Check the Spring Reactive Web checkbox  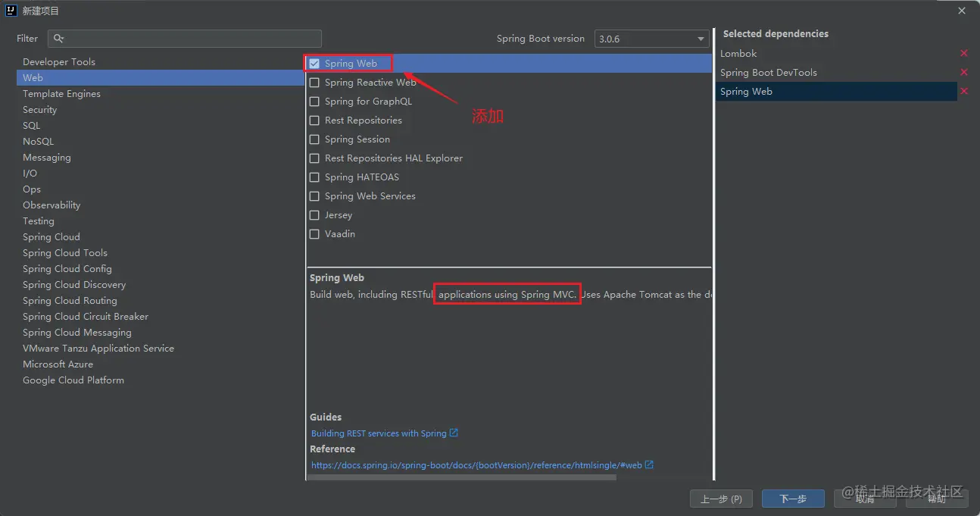coord(314,83)
